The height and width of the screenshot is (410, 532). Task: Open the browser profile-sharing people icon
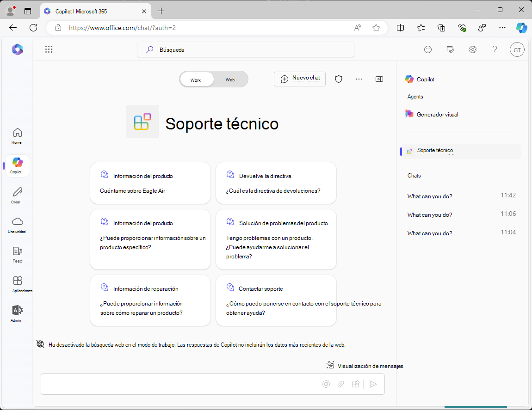coord(482,28)
